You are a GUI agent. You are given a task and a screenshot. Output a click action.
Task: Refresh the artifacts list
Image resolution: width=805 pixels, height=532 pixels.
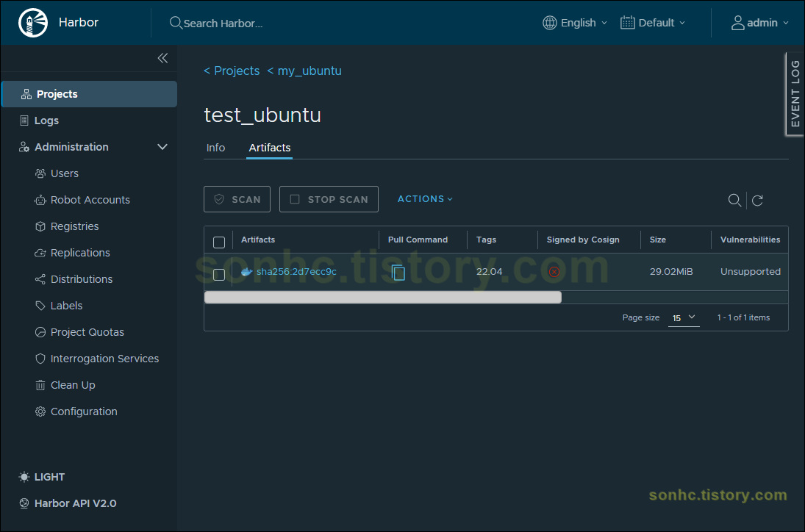757,200
